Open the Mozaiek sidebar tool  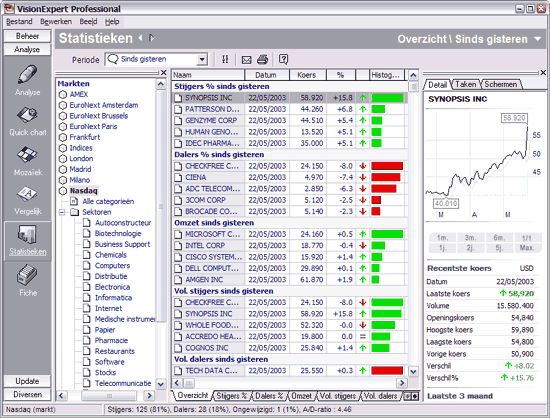coord(27,161)
